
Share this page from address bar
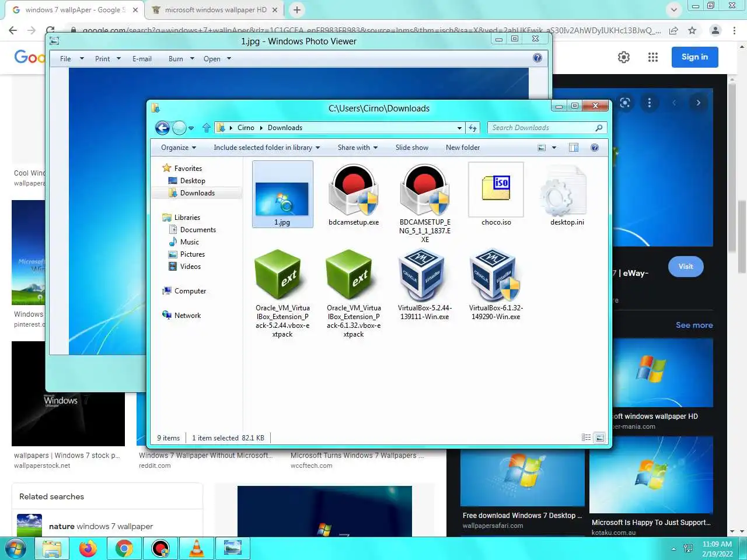point(673,30)
